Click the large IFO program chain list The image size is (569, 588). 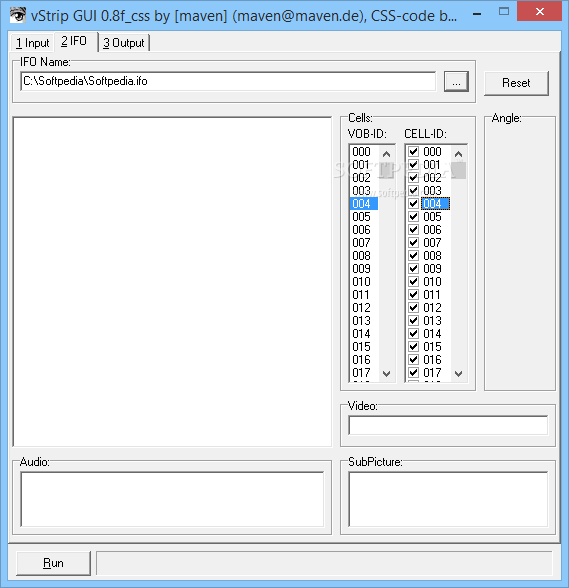pyautogui.click(x=172, y=282)
